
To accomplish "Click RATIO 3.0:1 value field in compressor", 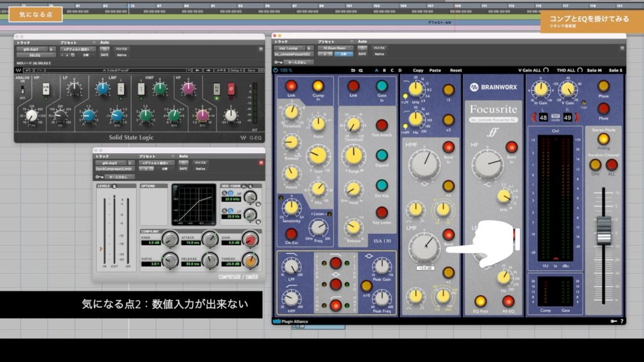I will (151, 264).
